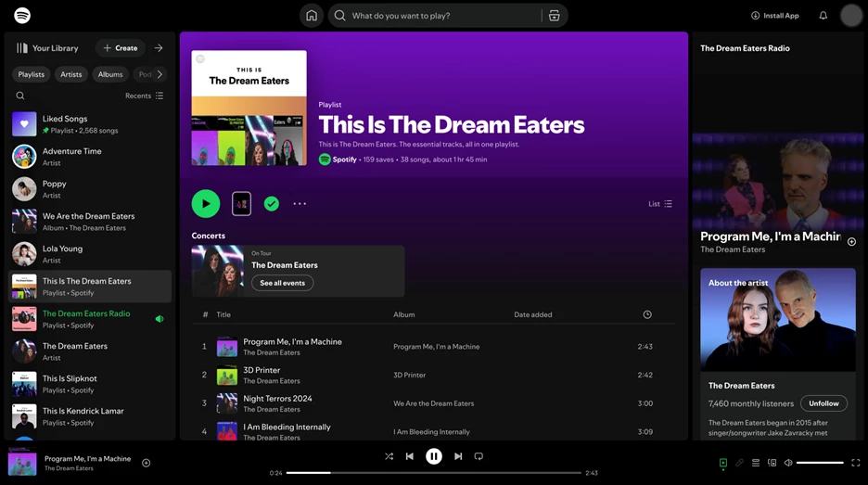Open This Is Kendrick Lamar playlist
This screenshot has width=868, height=485.
tap(90, 416)
